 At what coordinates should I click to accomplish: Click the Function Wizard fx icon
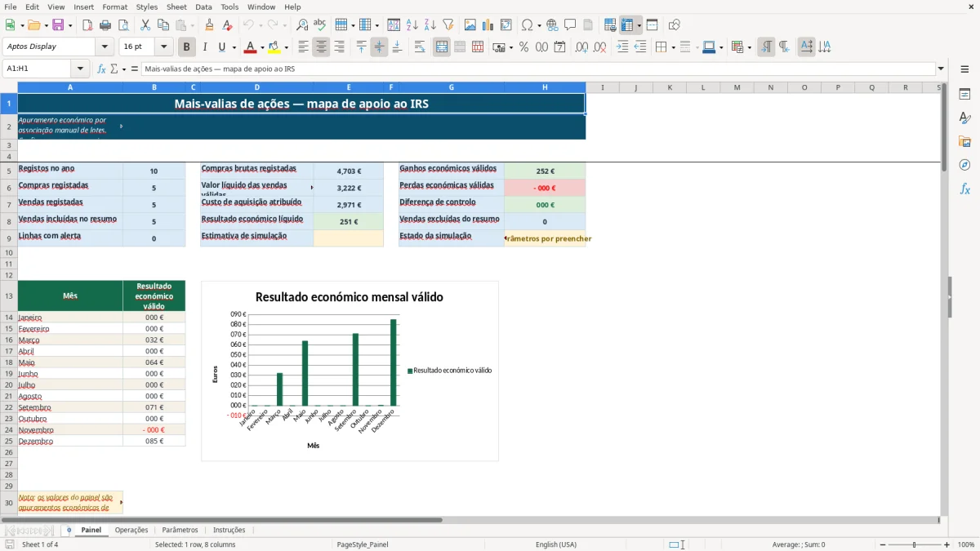[x=102, y=69]
